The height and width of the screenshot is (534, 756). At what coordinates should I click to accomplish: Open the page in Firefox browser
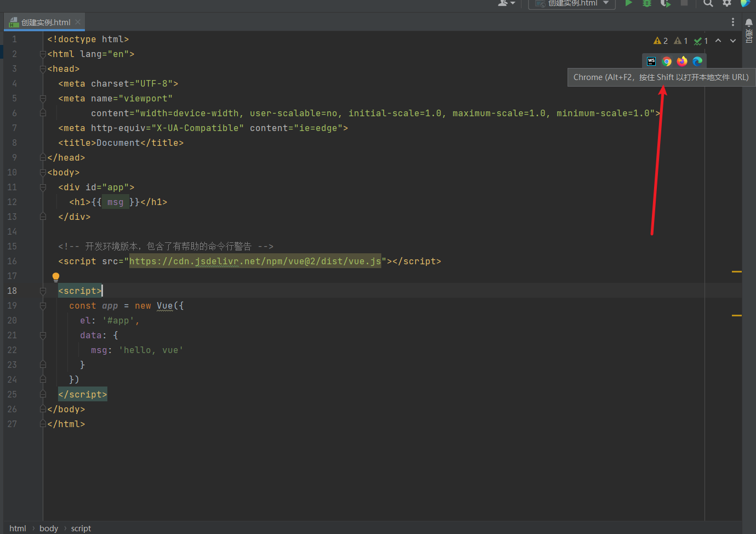[x=681, y=61]
